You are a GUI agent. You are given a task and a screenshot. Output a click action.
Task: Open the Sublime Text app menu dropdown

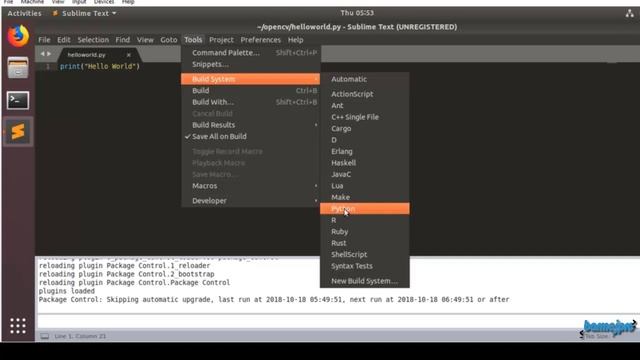[84, 13]
